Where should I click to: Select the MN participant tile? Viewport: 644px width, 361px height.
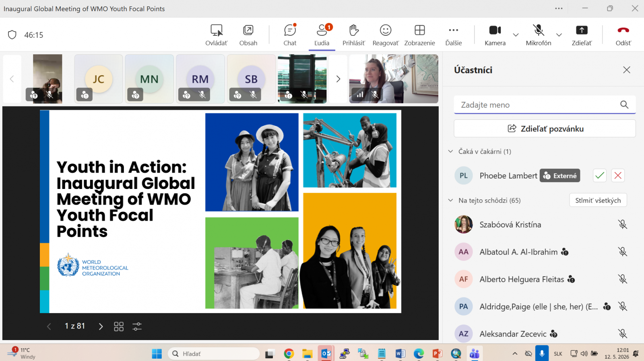149,79
